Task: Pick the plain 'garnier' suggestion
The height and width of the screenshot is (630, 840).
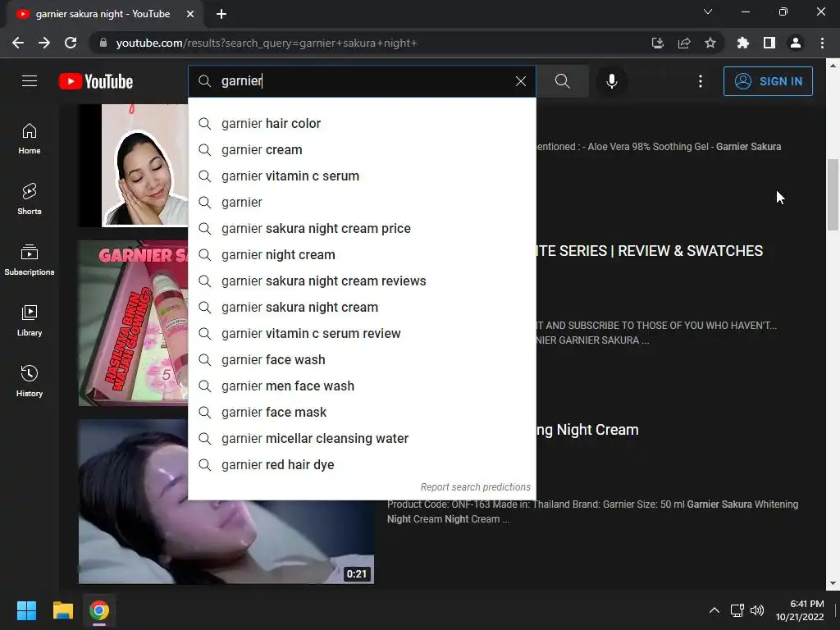Action: click(362, 202)
